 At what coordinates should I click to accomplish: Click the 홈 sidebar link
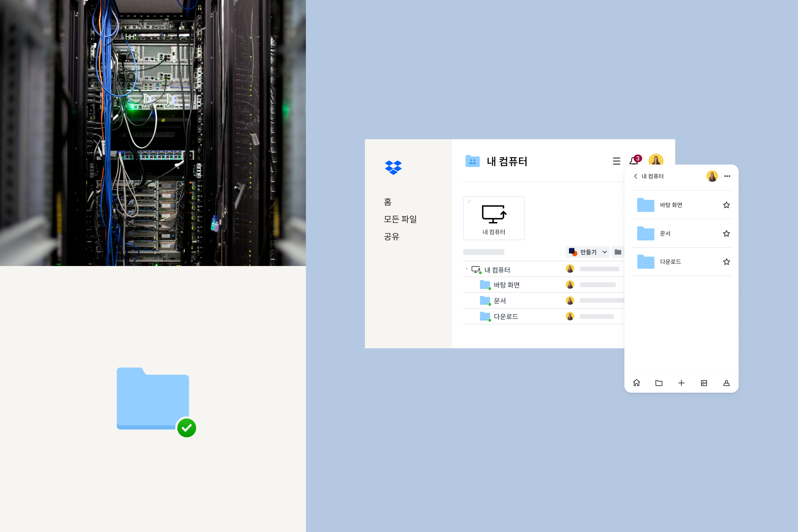tap(388, 202)
